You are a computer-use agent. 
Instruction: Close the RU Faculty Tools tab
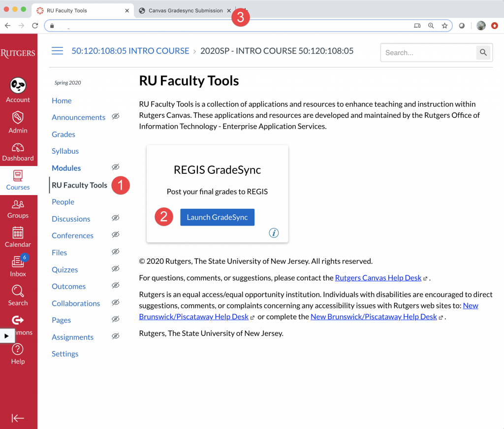point(127,11)
